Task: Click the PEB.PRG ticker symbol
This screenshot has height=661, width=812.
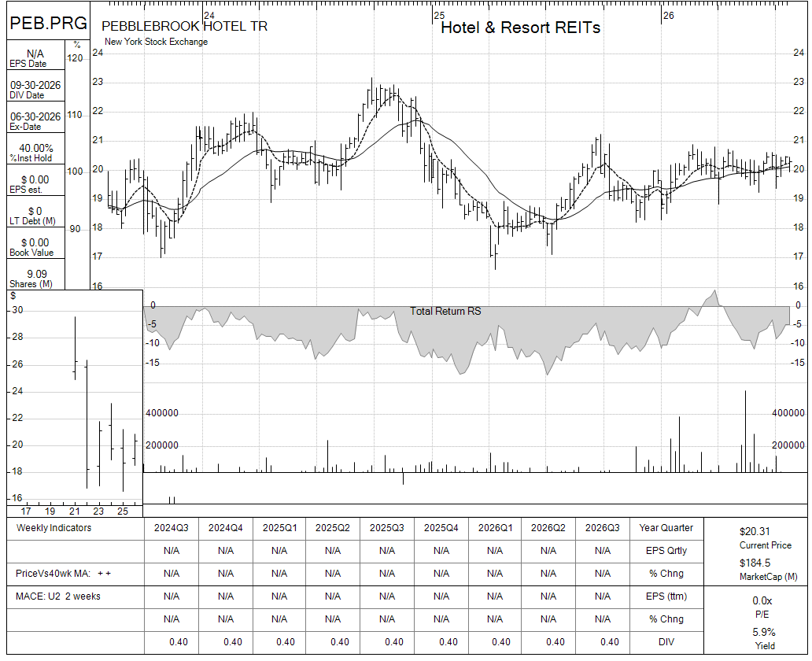Action: pyautogui.click(x=48, y=24)
